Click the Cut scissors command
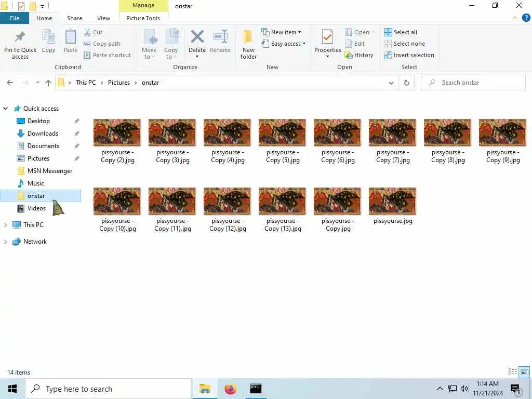This screenshot has width=532, height=399. pyautogui.click(x=94, y=32)
